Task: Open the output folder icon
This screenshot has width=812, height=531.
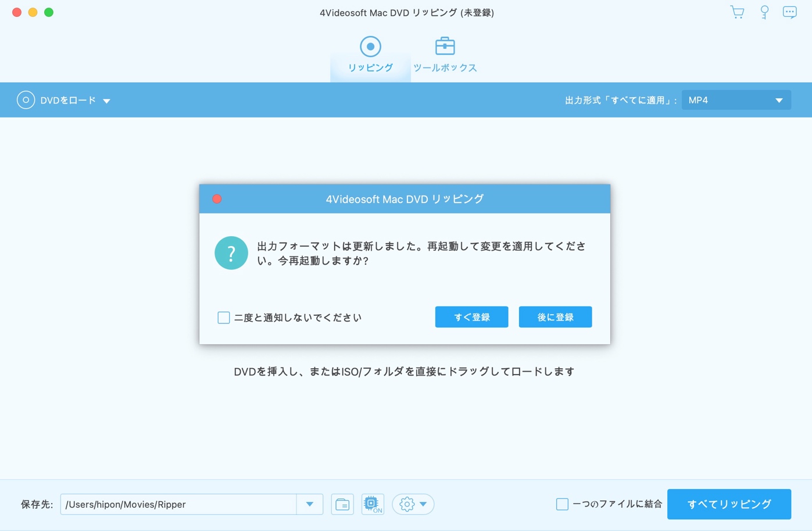Action: click(342, 504)
